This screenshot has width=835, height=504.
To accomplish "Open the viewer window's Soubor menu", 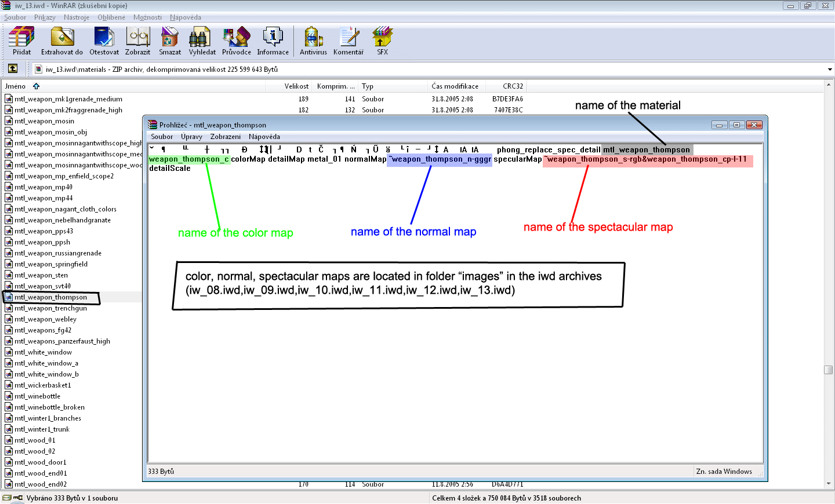I will (162, 137).
